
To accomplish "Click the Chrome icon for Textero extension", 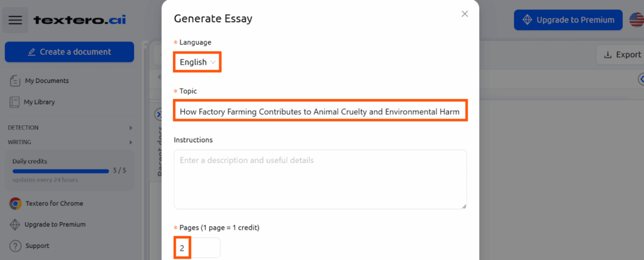I will coord(15,203).
